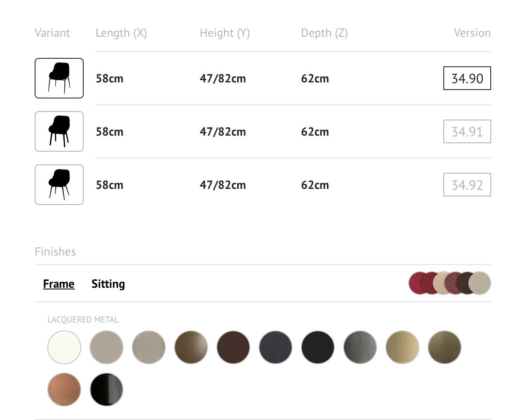530x420 pixels.
Task: Switch to the Frame tab
Action: pyautogui.click(x=59, y=284)
